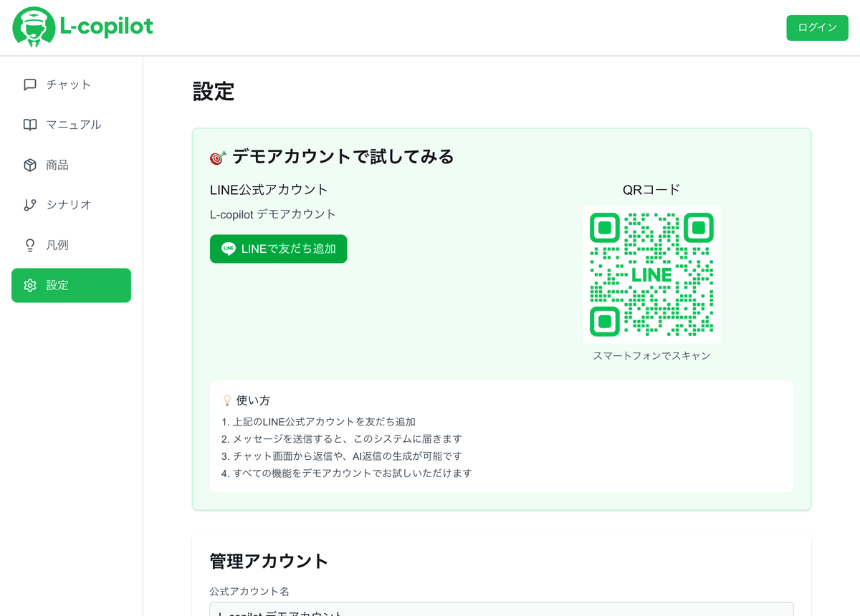Click the 設定 gear icon

click(x=29, y=285)
